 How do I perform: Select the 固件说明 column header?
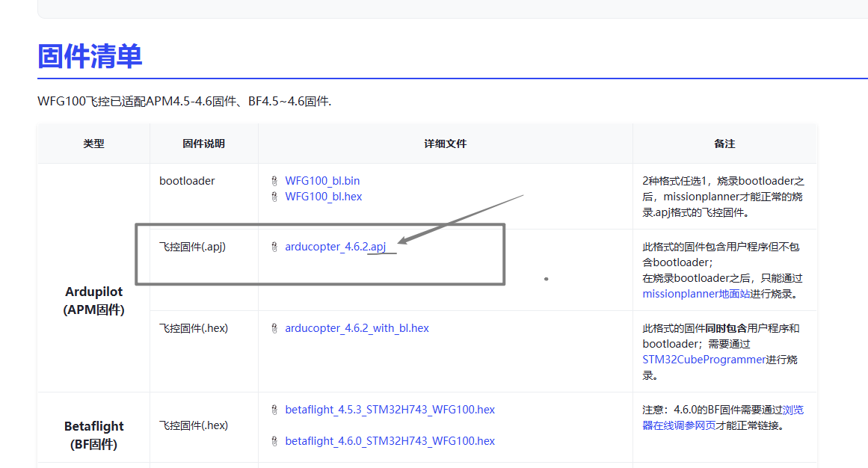tap(203, 144)
